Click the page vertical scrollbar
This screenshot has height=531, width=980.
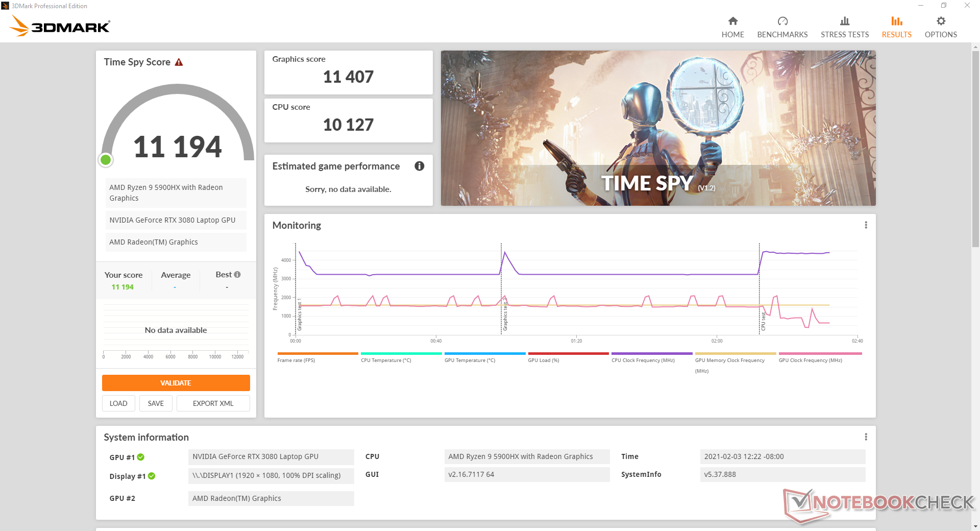pyautogui.click(x=975, y=149)
